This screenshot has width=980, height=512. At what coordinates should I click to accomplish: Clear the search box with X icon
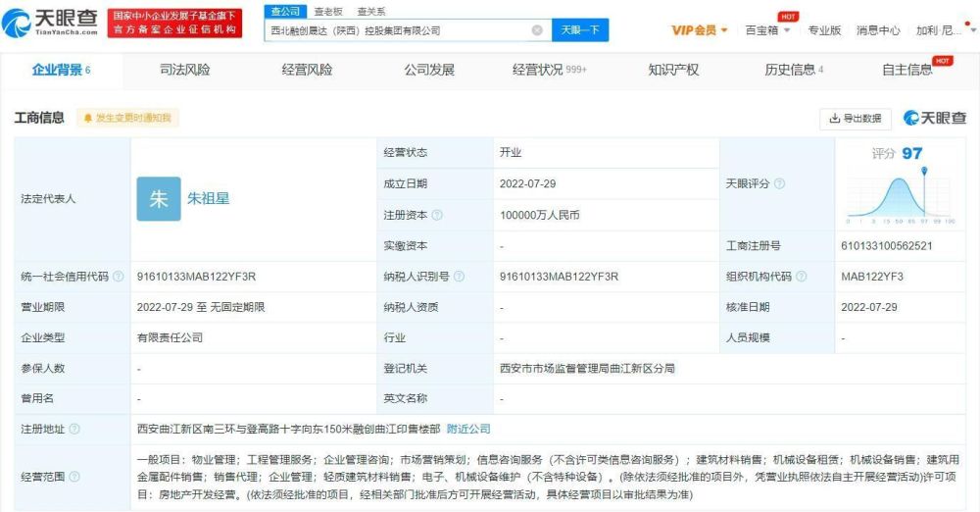point(537,30)
